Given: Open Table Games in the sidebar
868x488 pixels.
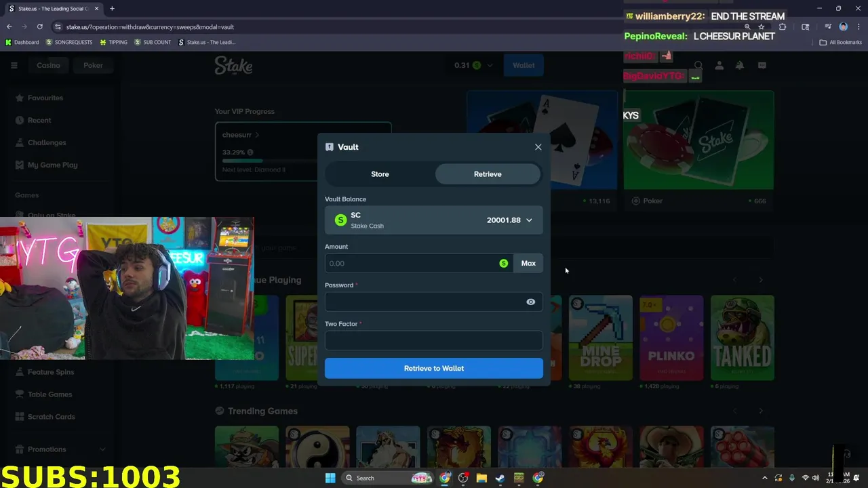Looking at the screenshot, I should click(x=50, y=394).
